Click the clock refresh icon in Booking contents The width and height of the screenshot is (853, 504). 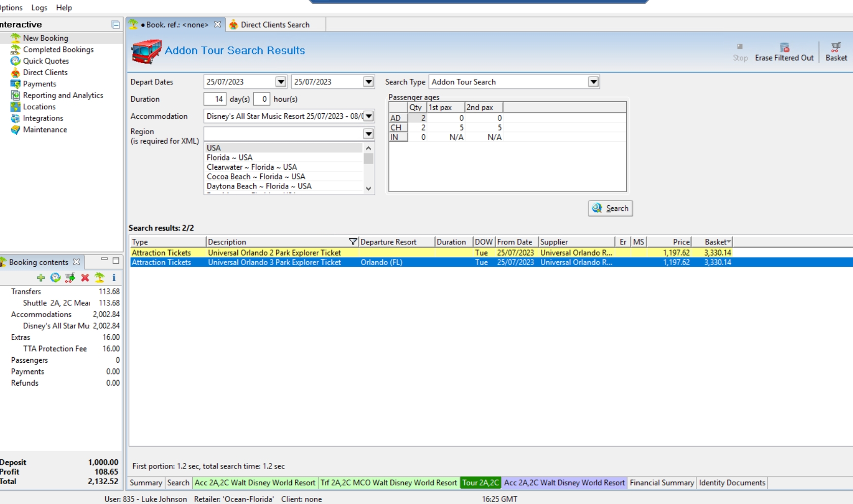55,277
